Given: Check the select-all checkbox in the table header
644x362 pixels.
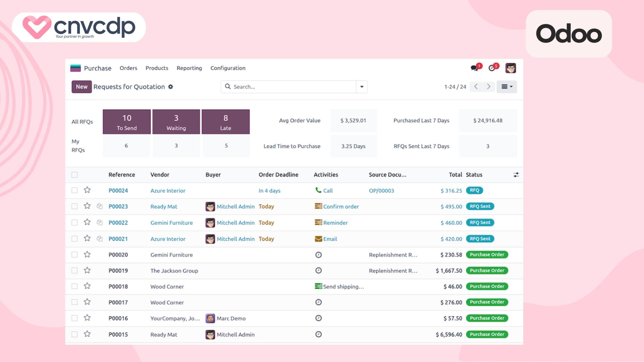Looking at the screenshot, I should click(x=74, y=175).
